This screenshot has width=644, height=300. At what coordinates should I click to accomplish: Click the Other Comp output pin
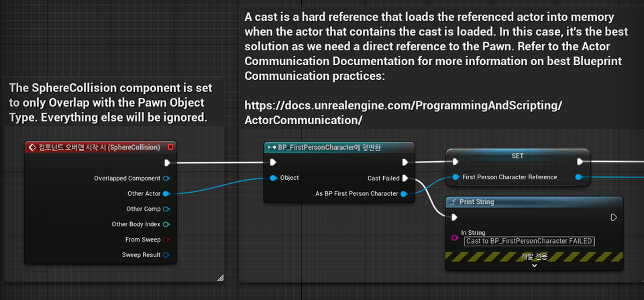166,209
